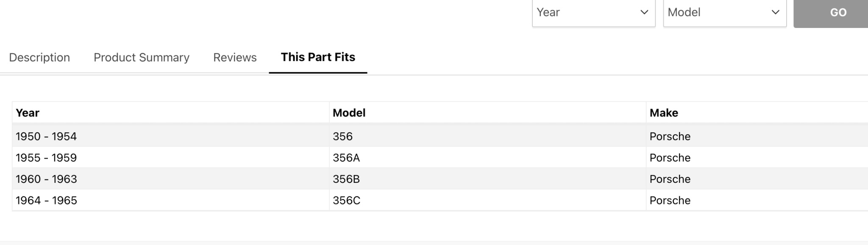Click the Model dropdown chevron arrow
The height and width of the screenshot is (245, 868).
pyautogui.click(x=775, y=12)
